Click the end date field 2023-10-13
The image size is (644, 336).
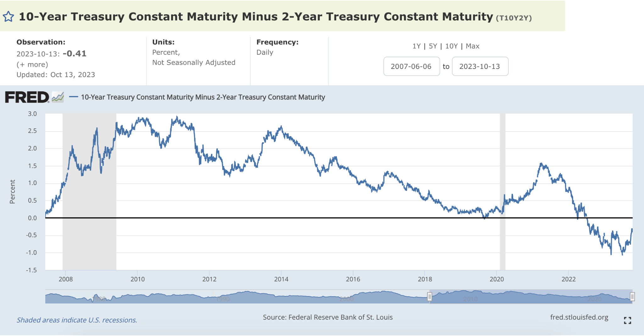click(x=480, y=66)
